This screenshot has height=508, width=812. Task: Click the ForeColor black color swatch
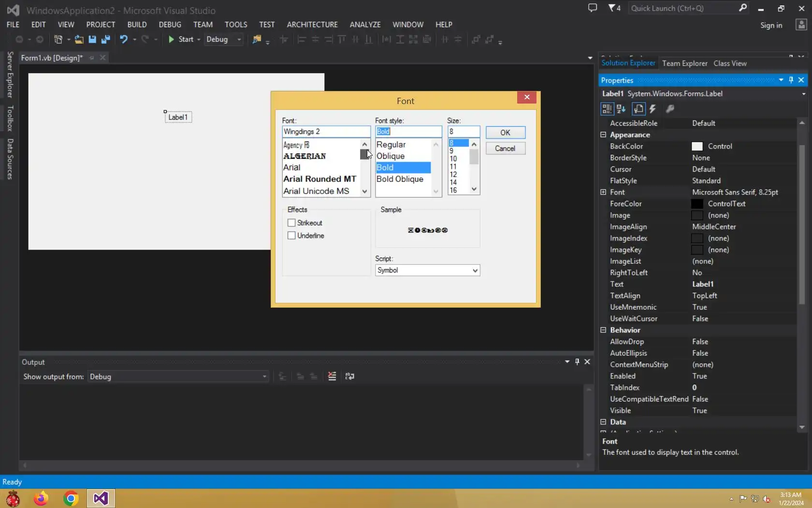[x=697, y=204]
